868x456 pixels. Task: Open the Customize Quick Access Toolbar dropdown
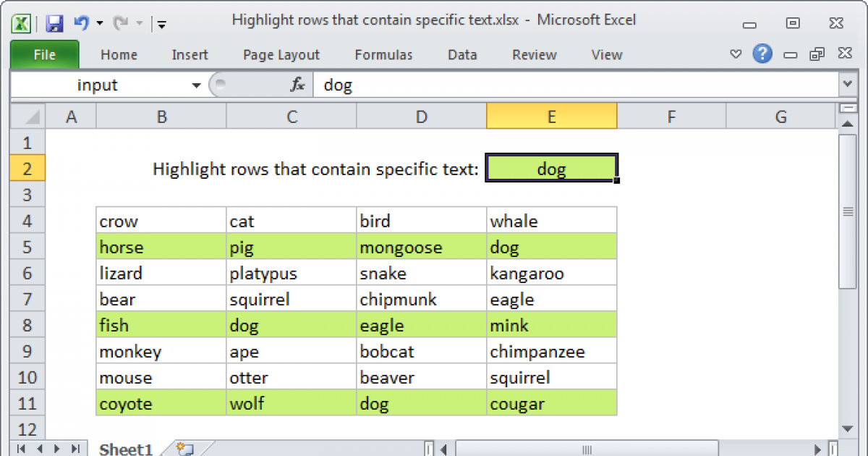click(x=162, y=23)
